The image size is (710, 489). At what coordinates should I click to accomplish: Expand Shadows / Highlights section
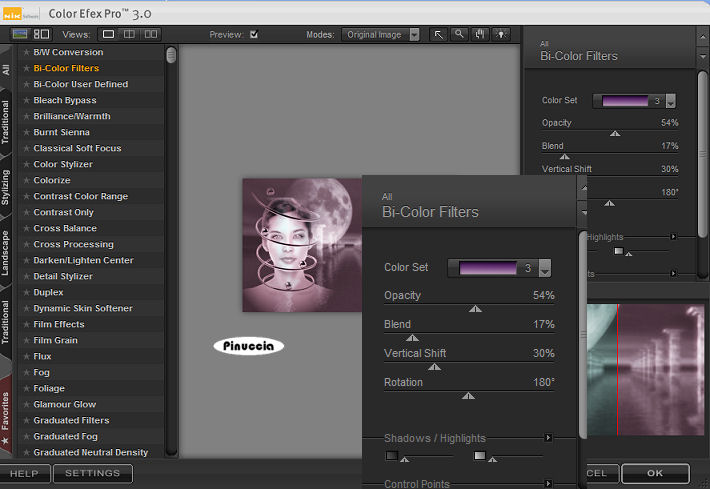click(x=548, y=438)
